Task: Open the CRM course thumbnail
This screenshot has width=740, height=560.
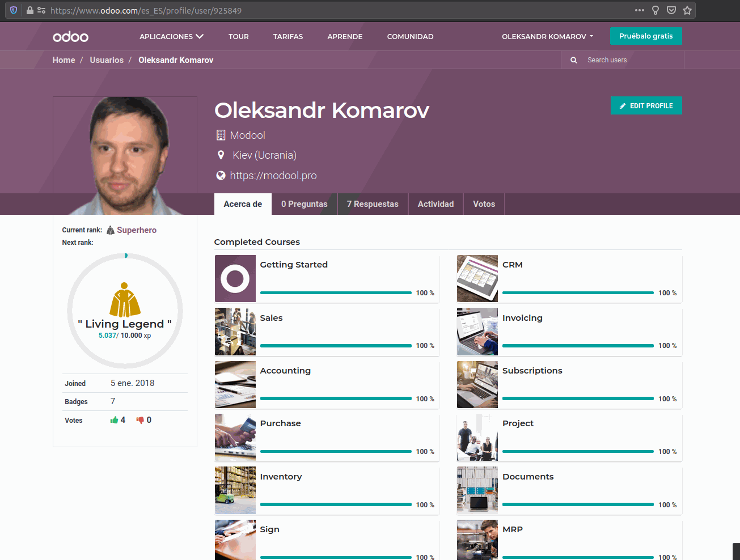Action: tap(477, 278)
